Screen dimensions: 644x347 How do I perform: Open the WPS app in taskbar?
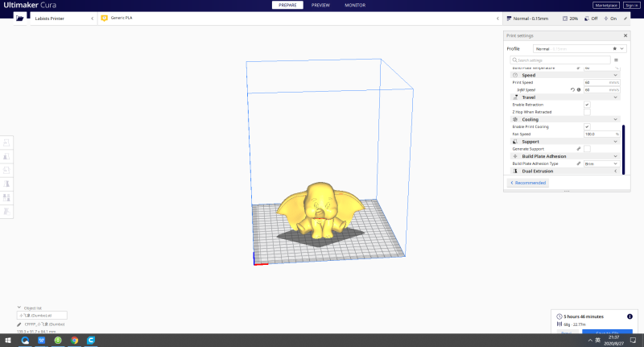[42, 340]
